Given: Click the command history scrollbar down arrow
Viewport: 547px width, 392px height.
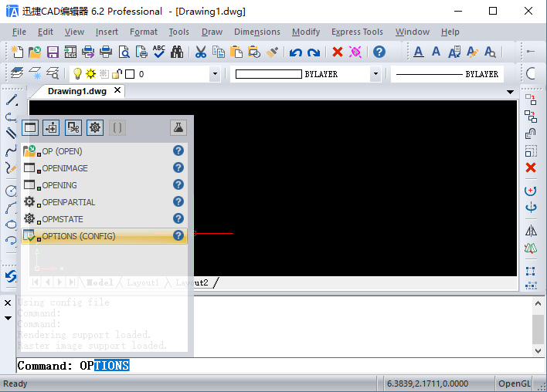Looking at the screenshot, I should tap(538, 351).
